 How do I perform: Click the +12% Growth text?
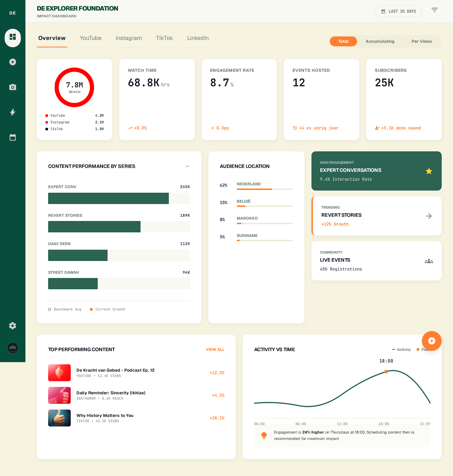[335, 224]
